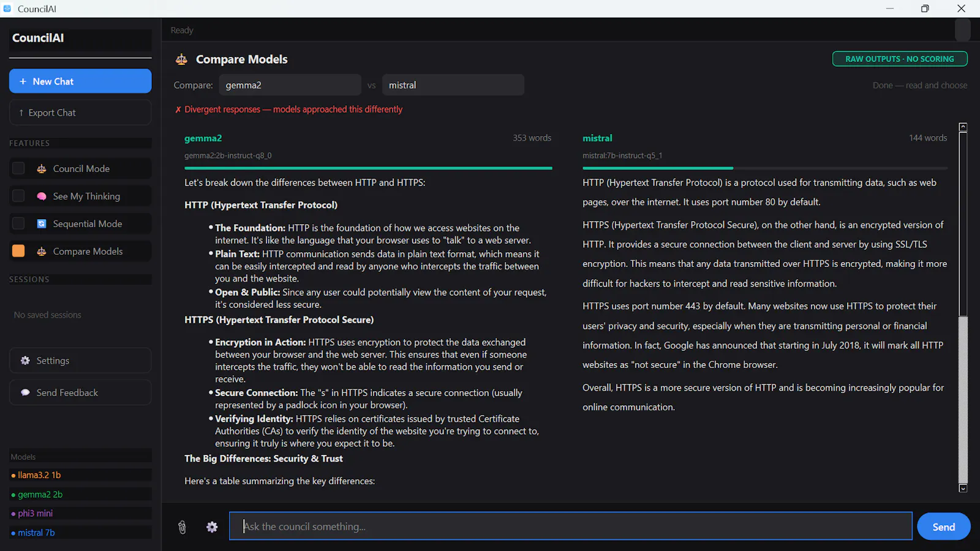Select Compare Models feature label
This screenshot has height=551, width=980.
click(x=88, y=252)
